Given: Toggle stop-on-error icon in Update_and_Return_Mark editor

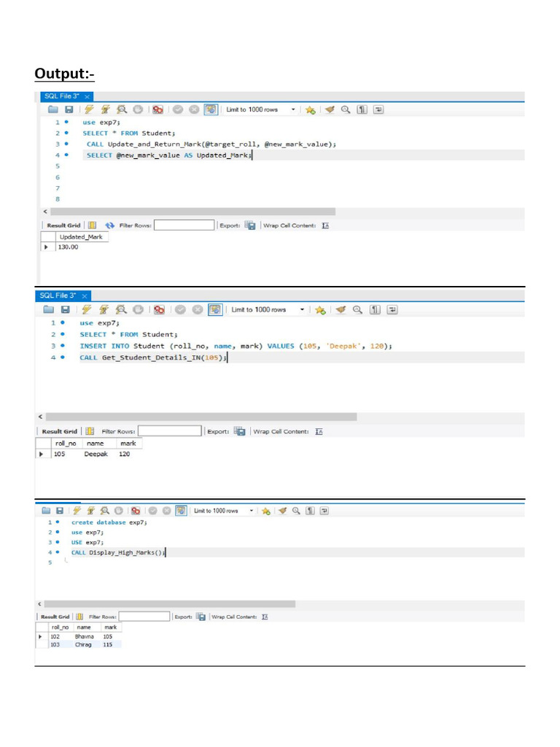Looking at the screenshot, I should tap(157, 109).
